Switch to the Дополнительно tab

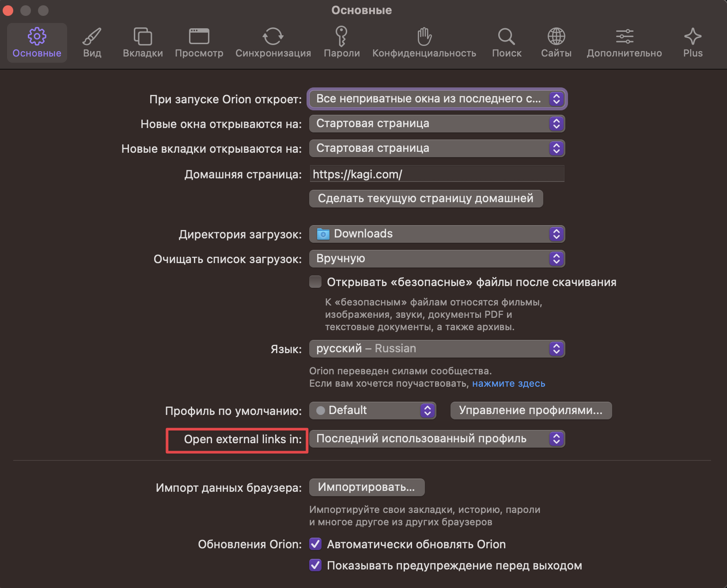[x=624, y=43]
